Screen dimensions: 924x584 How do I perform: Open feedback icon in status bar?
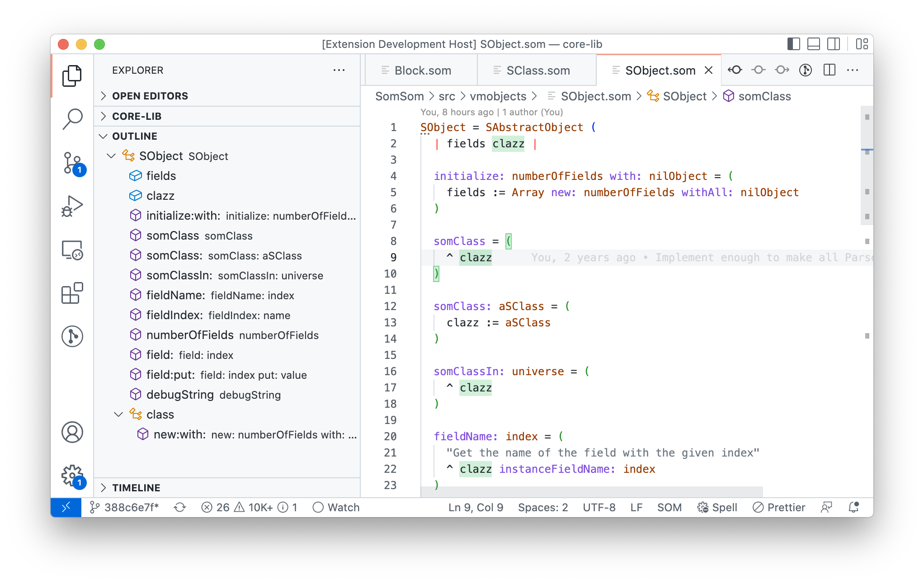[826, 508]
